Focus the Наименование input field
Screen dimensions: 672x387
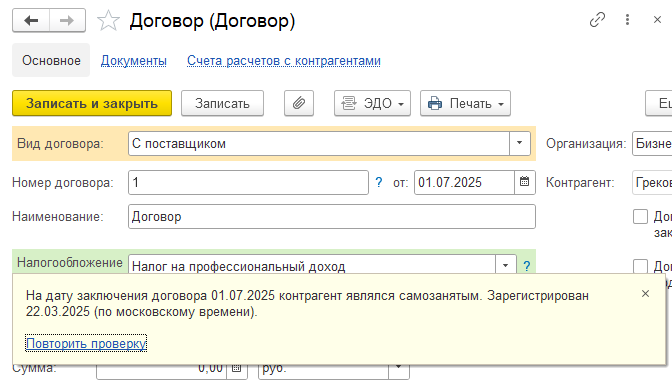point(332,216)
